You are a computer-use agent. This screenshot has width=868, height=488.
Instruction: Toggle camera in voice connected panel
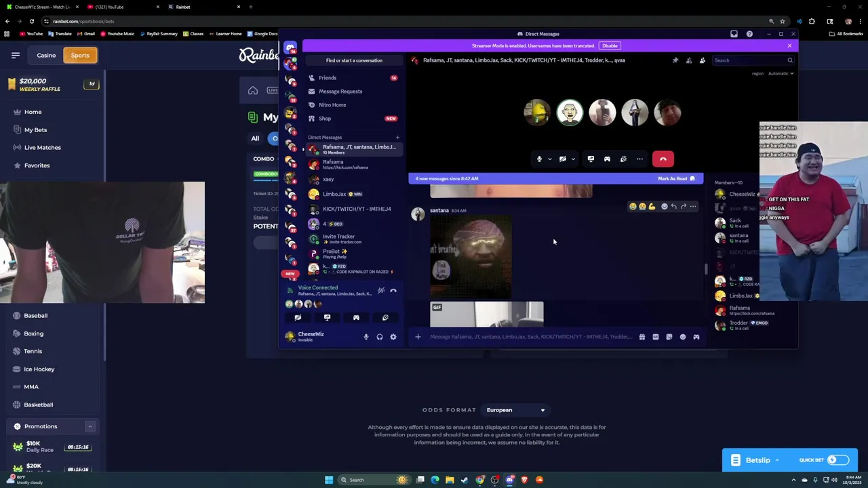pos(298,318)
